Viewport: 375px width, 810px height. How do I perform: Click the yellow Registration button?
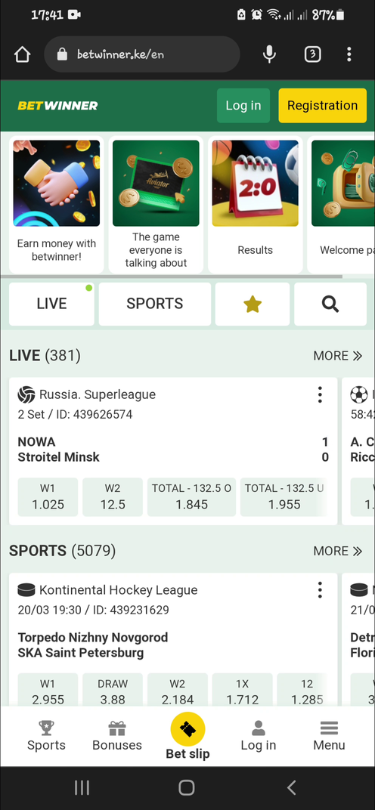pyautogui.click(x=323, y=105)
